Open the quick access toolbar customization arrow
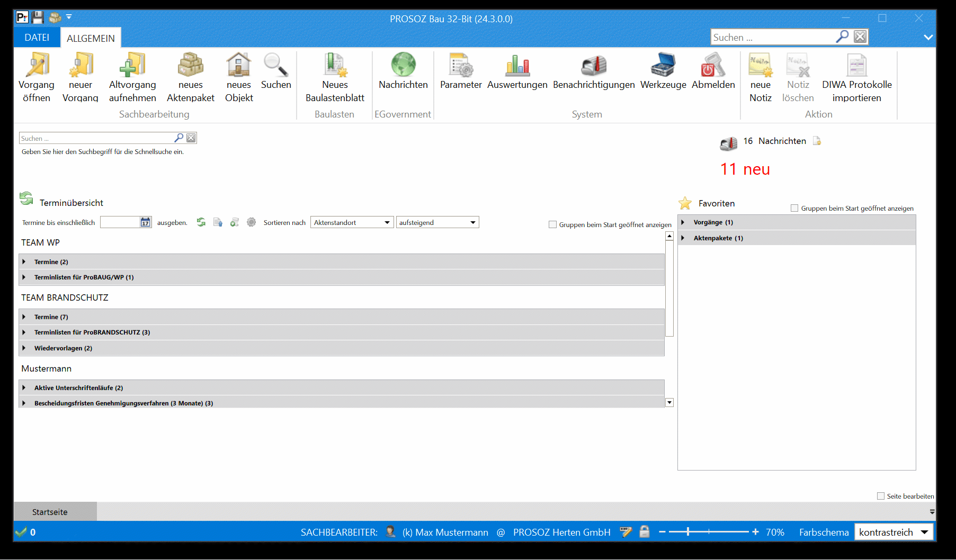Image resolution: width=956 pixels, height=560 pixels. 69,17
